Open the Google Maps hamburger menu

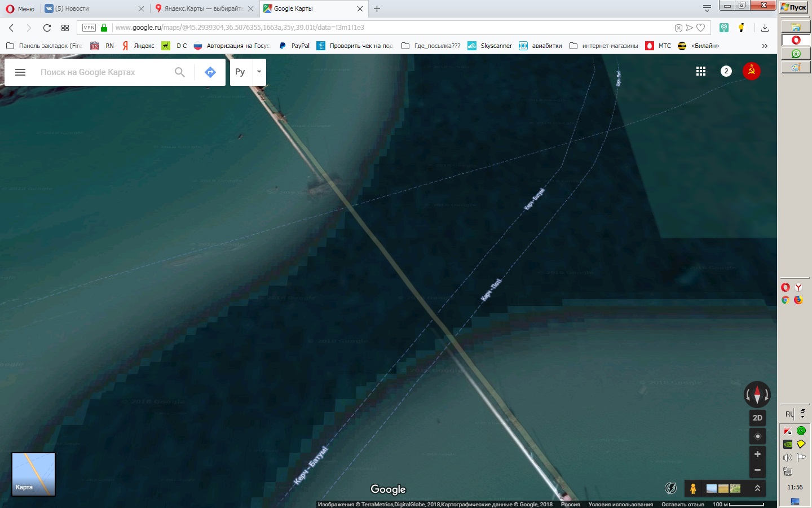tap(20, 72)
